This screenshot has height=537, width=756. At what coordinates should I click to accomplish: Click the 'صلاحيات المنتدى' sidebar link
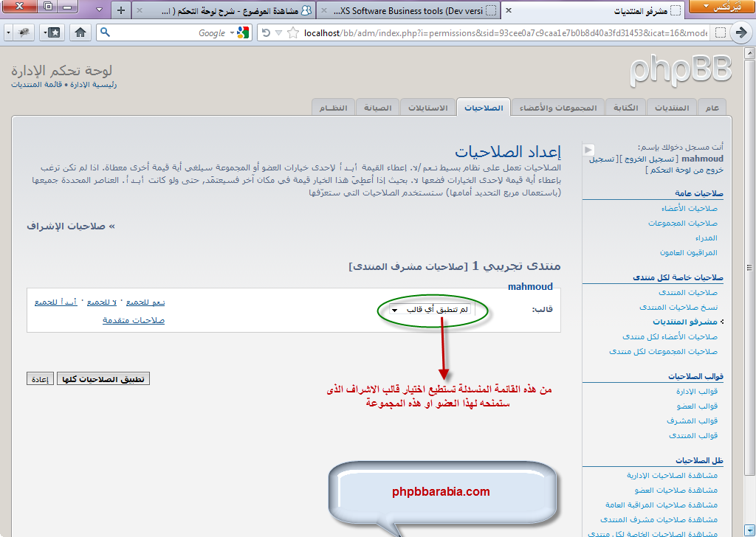[687, 292]
